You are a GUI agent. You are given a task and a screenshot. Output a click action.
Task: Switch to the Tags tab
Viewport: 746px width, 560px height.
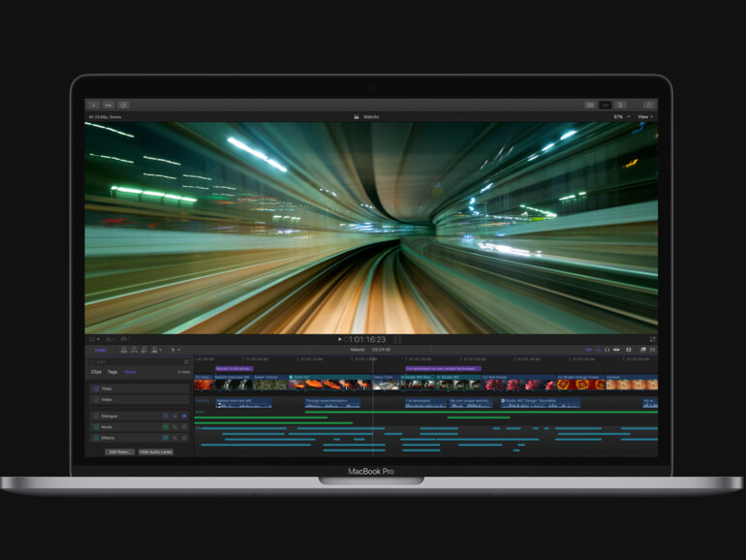[x=112, y=372]
